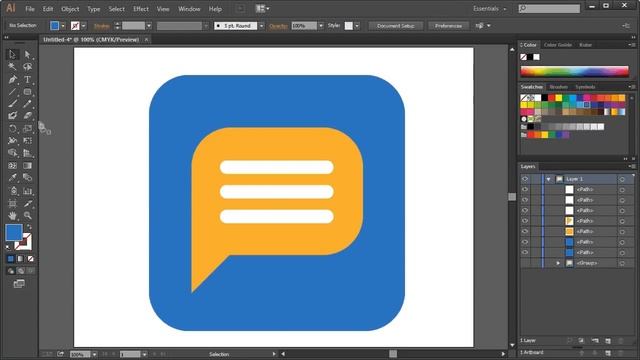Open the stroke color dropdown in control bar

pyautogui.click(x=84, y=26)
